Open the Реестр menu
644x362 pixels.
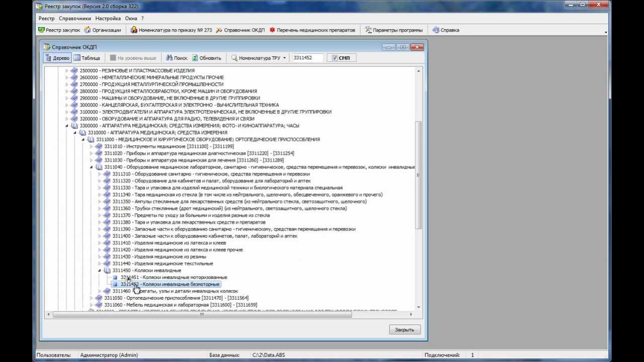46,18
